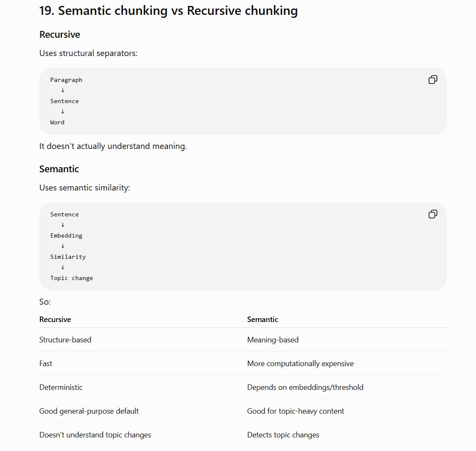Click 'Good general-purpose default' cell
Image resolution: width=476 pixels, height=451 pixels.
click(x=89, y=411)
